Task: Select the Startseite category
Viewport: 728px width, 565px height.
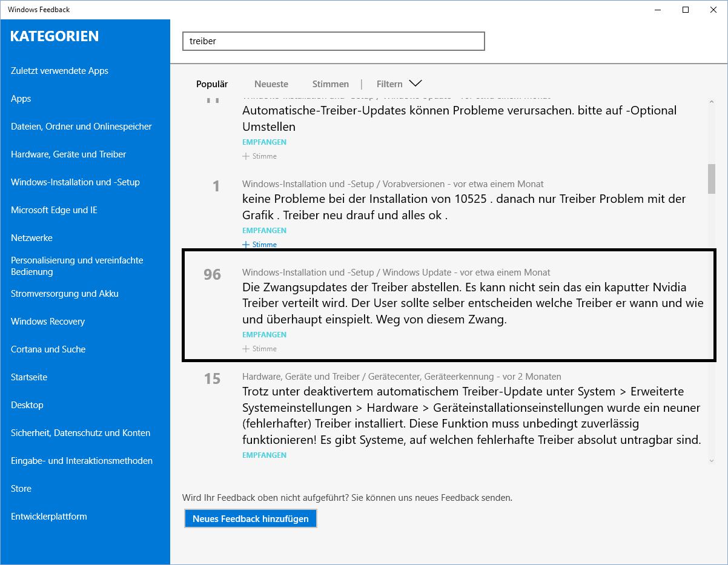Action: [29, 377]
